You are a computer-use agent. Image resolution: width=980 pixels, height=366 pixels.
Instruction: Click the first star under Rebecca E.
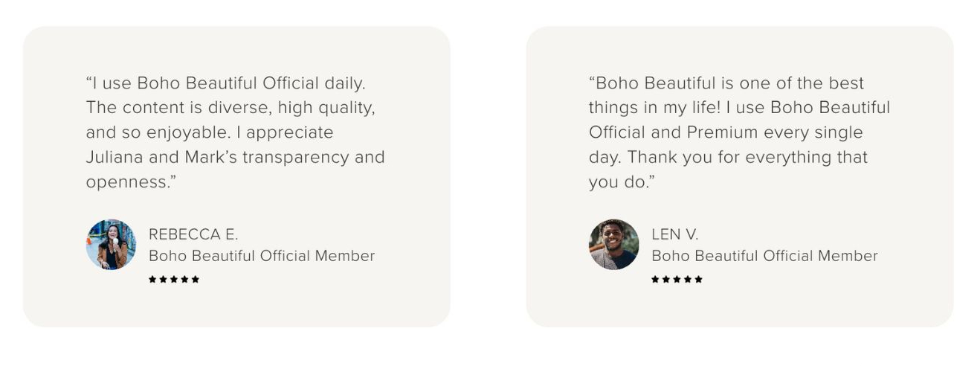[152, 279]
